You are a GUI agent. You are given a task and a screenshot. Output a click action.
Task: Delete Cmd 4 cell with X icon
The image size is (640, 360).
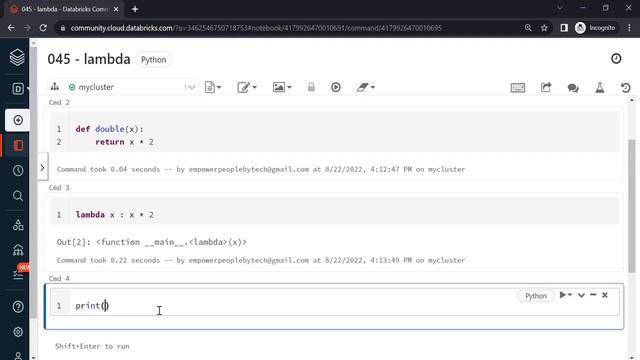click(605, 295)
